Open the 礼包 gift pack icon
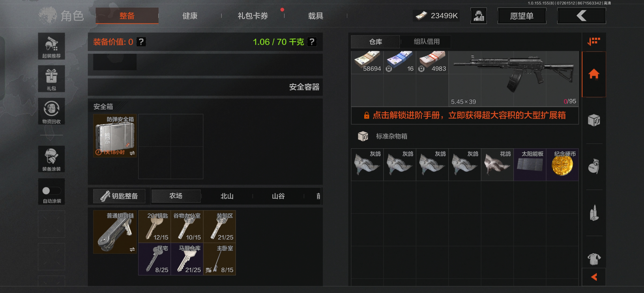Viewport: 644px width, 293px height. click(51, 79)
